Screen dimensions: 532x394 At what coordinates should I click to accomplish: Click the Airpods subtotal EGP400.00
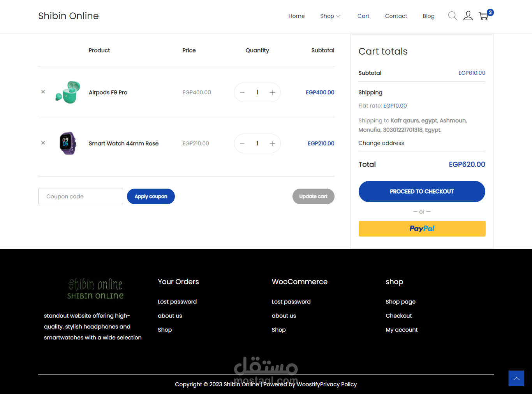[x=320, y=92]
